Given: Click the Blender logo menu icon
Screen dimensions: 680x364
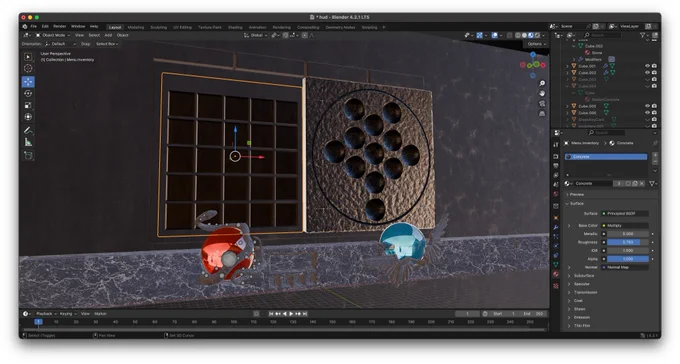Looking at the screenshot, I should pyautogui.click(x=25, y=26).
